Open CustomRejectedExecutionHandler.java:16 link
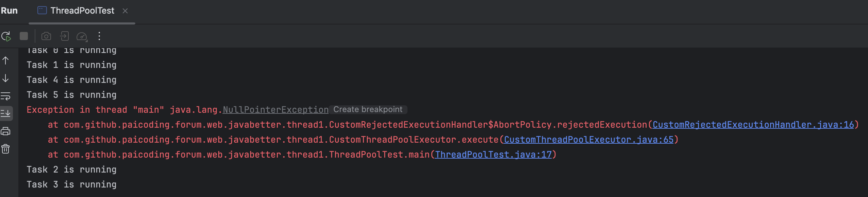This screenshot has height=197, width=868. [x=753, y=125]
